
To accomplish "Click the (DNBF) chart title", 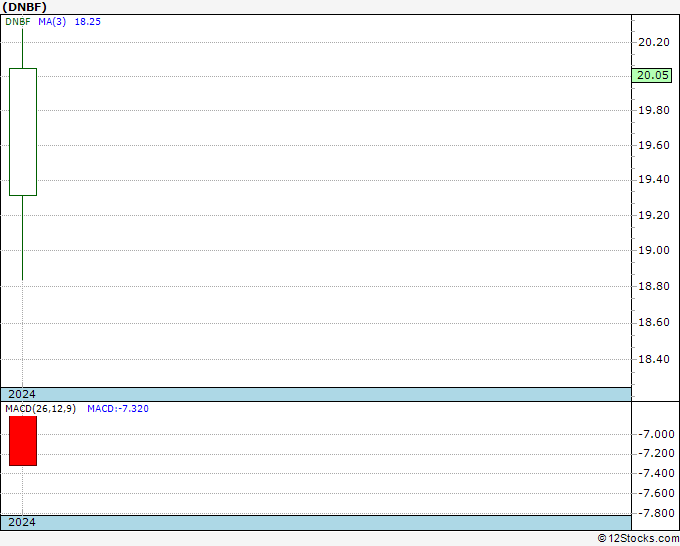I will pyautogui.click(x=24, y=7).
